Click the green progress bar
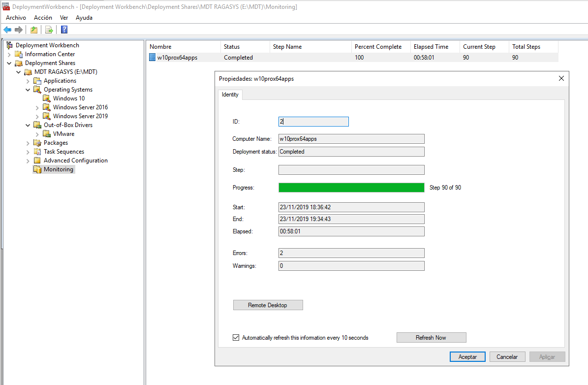 pyautogui.click(x=351, y=187)
